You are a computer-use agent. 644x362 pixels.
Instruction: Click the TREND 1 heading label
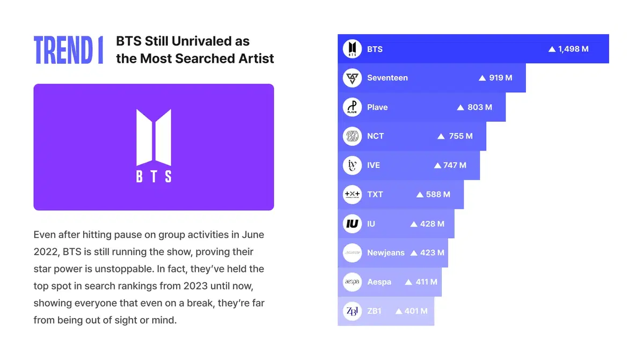coord(68,50)
